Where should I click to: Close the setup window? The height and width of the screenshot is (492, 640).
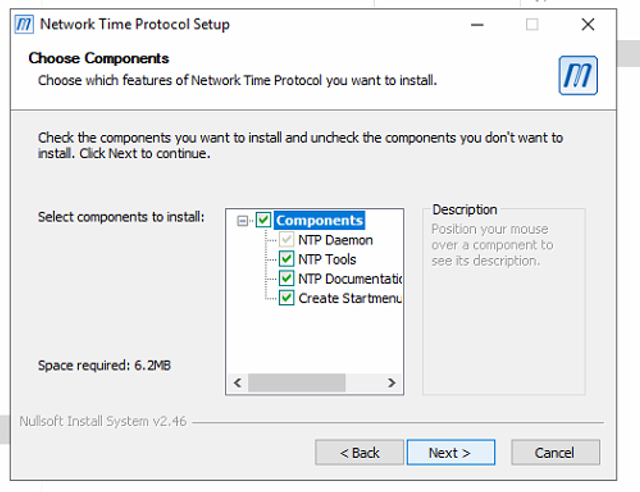588,24
